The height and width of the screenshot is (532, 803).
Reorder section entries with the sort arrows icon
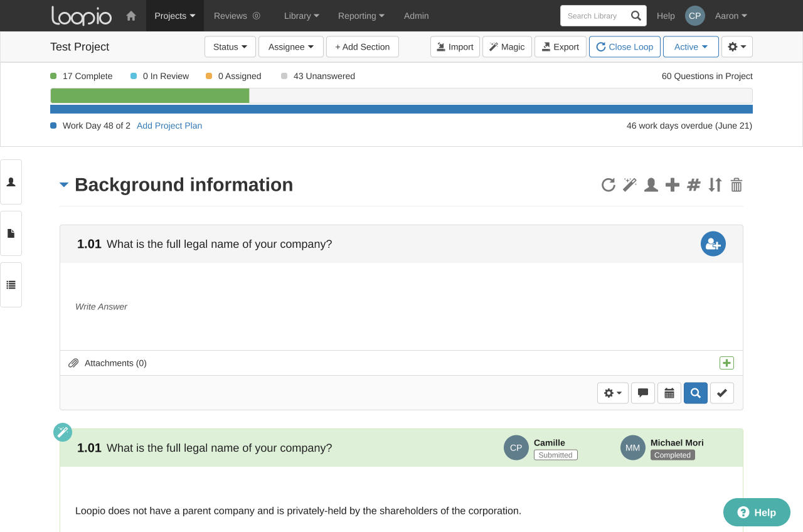pos(715,184)
